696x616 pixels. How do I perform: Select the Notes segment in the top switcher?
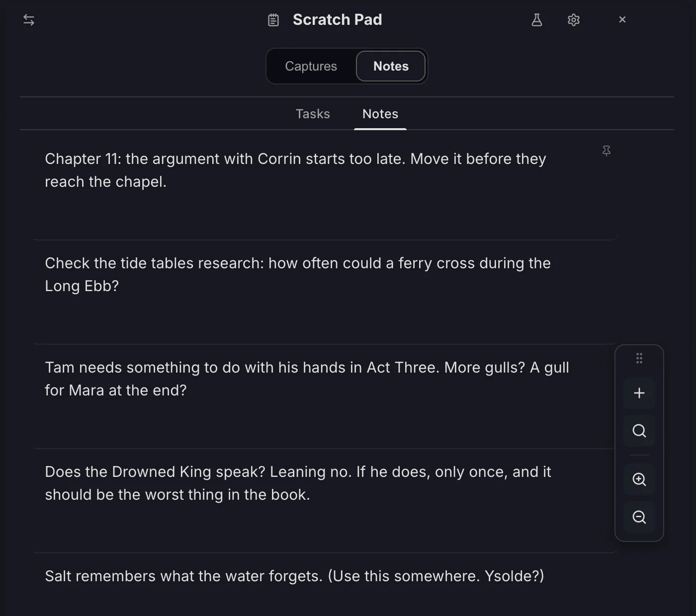click(x=391, y=66)
